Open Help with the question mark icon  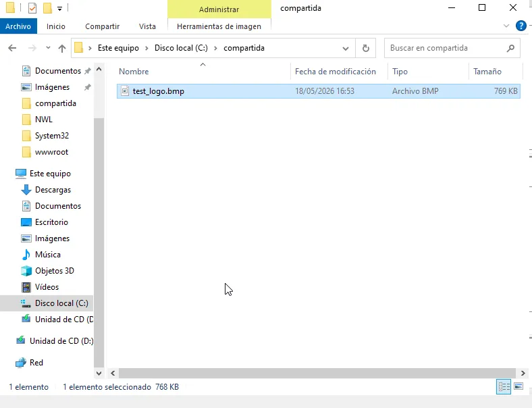tap(521, 26)
